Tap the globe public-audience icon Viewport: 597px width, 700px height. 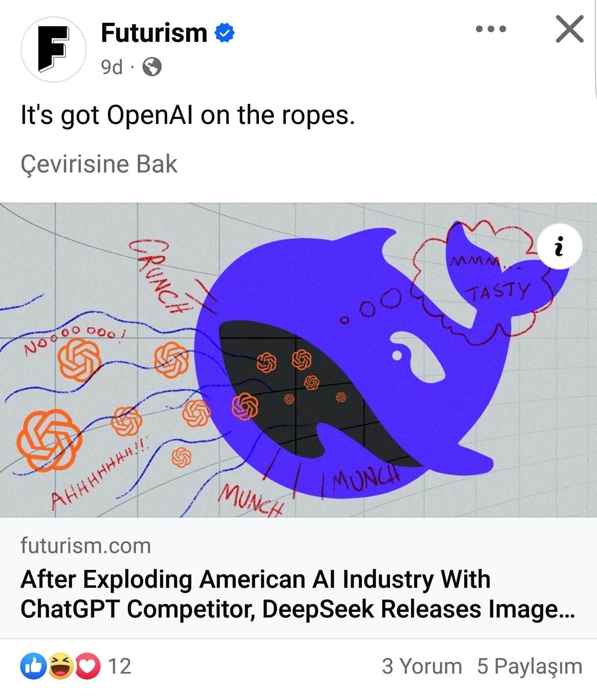click(x=152, y=67)
